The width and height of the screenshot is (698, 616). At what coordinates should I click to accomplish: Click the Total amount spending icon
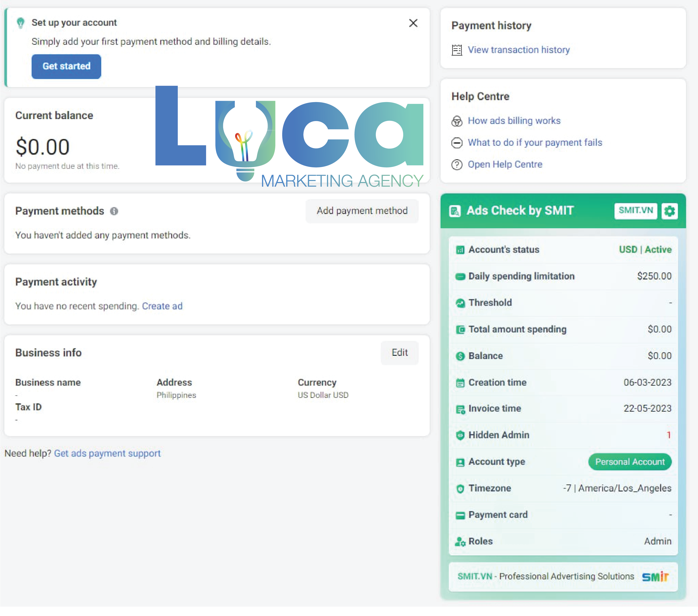coord(460,330)
